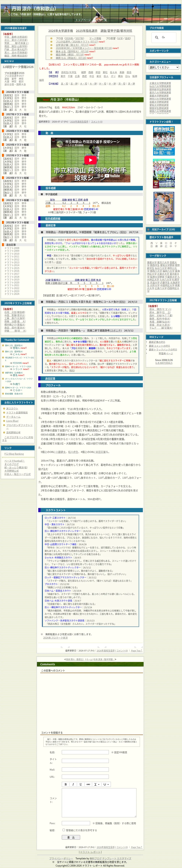This screenshot has width=182, height=868.
Task: Click the ドラフト・レポート footer link
Action: [90, 852]
